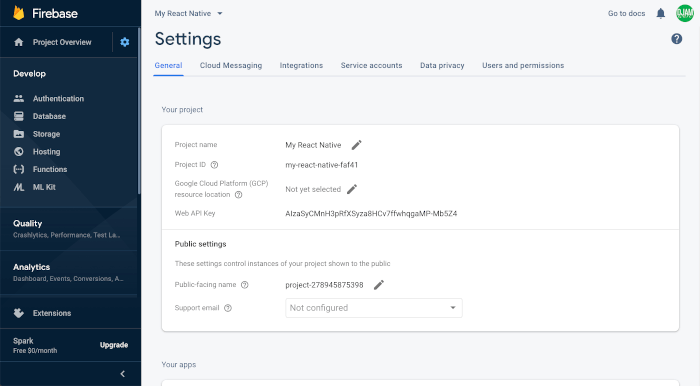Open Project Overview link
700x386 pixels.
[62, 42]
